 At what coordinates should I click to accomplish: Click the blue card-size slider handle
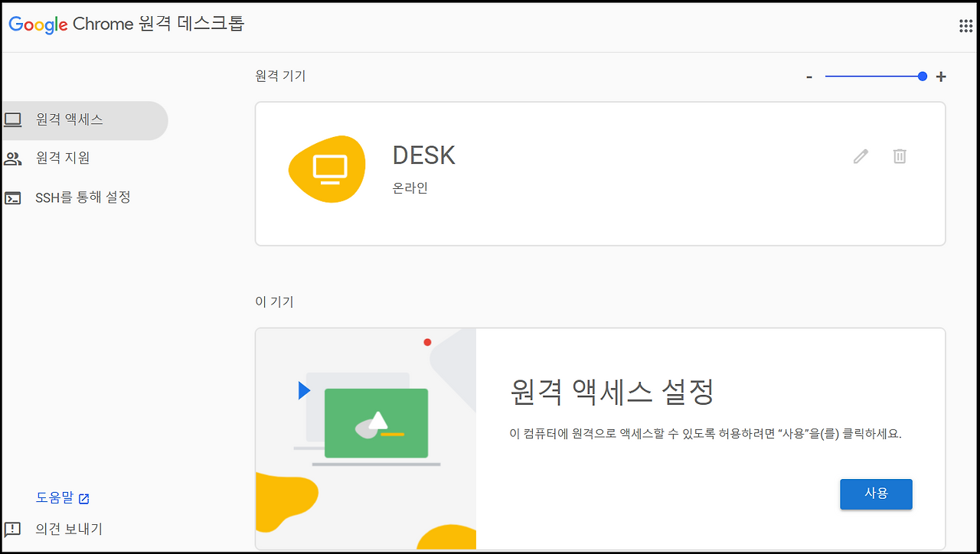point(923,77)
